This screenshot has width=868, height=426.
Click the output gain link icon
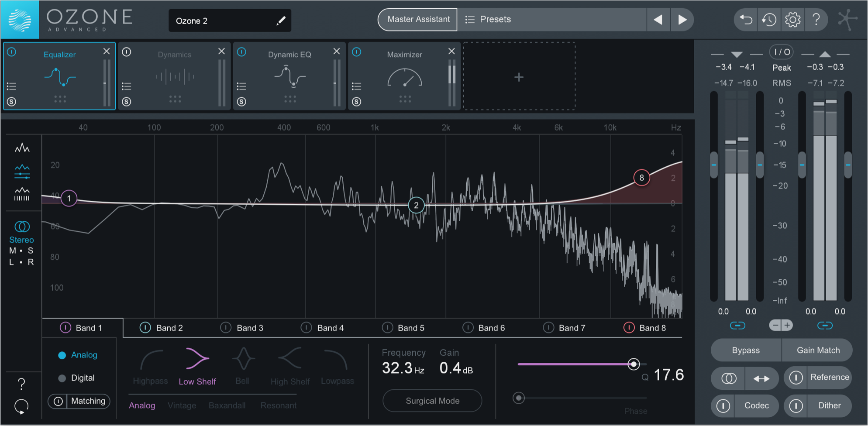point(825,326)
